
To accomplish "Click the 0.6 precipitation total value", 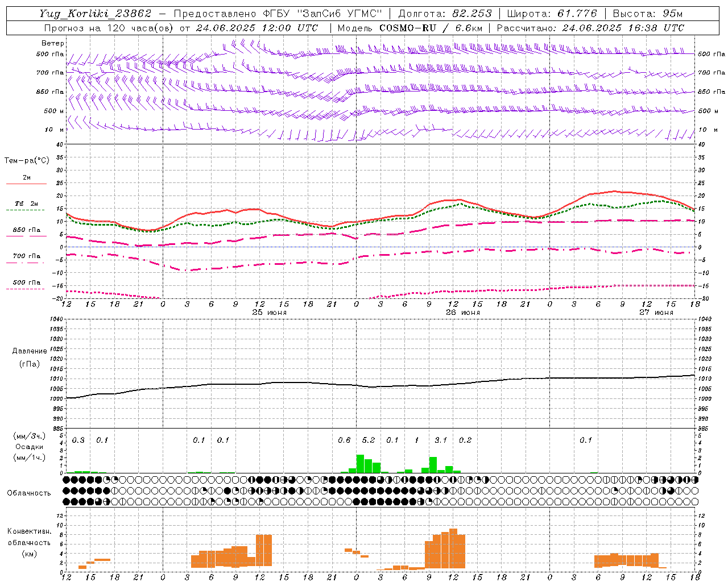I will [344, 440].
